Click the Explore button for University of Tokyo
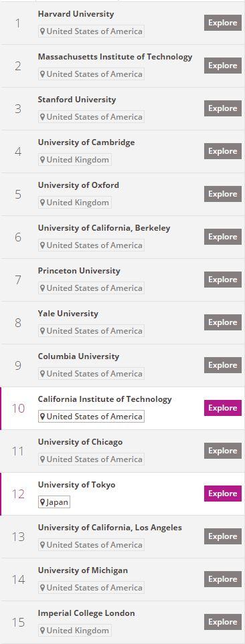The width and height of the screenshot is (245, 644). (223, 494)
